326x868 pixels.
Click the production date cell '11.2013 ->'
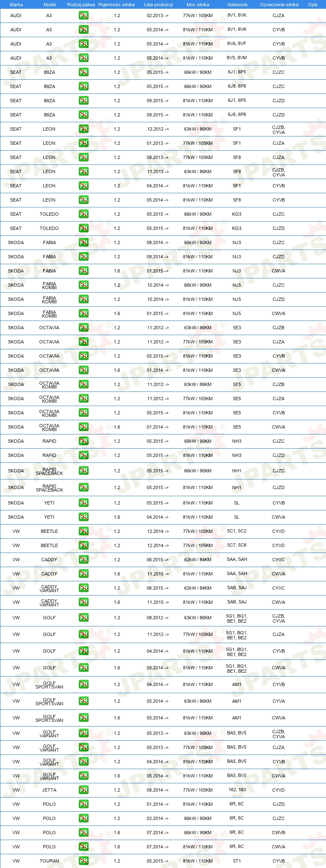pyautogui.click(x=158, y=172)
